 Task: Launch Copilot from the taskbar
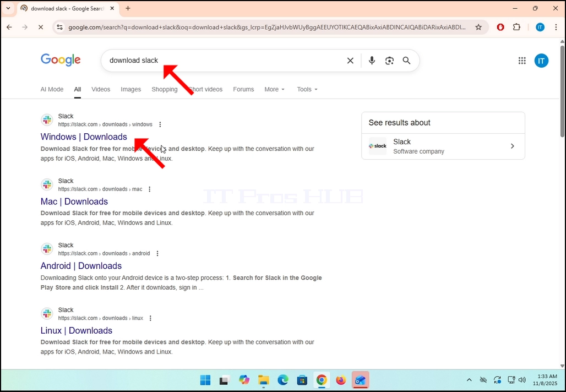[x=244, y=380]
